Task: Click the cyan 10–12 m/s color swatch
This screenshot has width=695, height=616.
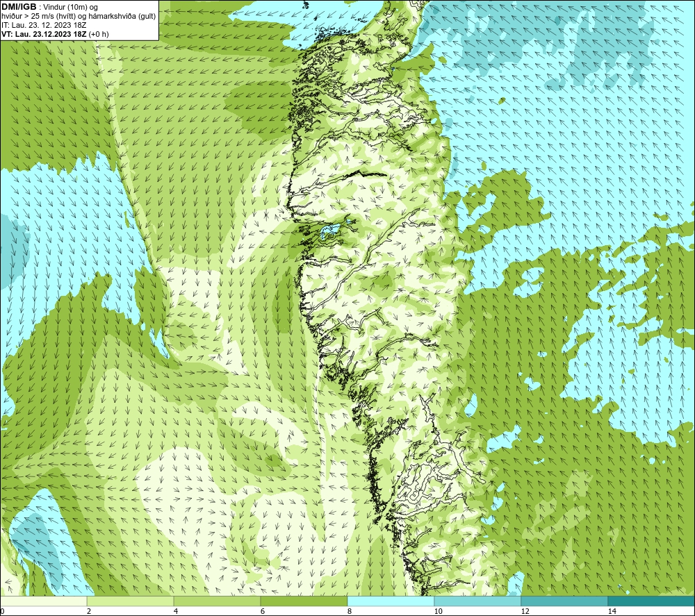Action: [478, 601]
